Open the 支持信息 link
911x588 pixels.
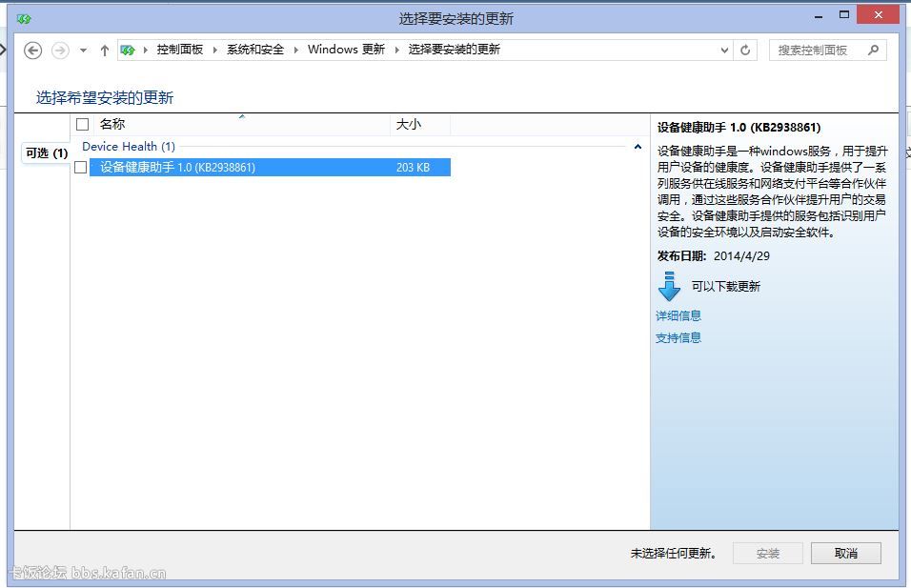[x=678, y=338]
